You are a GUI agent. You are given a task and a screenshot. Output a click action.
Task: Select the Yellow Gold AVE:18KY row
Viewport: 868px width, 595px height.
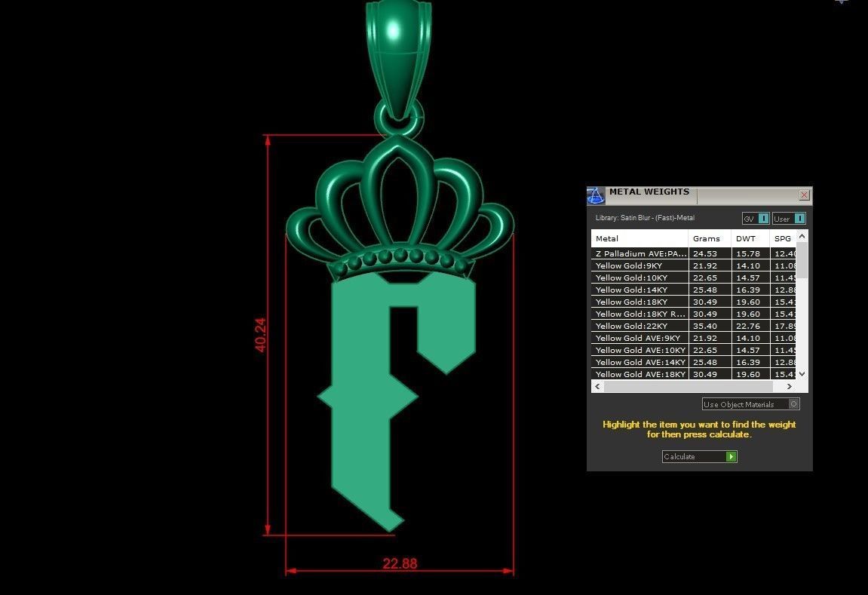(x=694, y=374)
